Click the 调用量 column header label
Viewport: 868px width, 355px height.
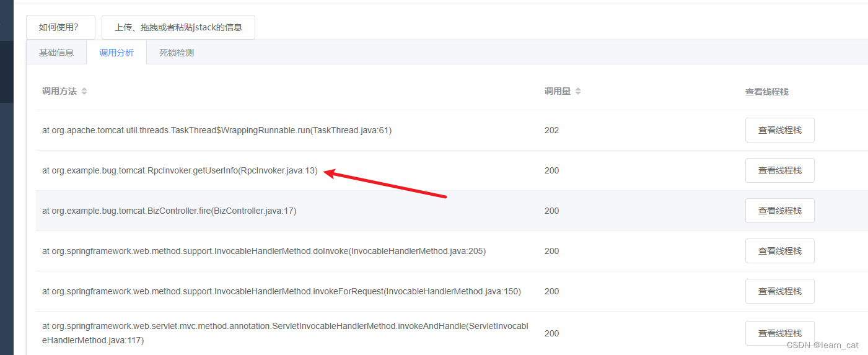coord(558,91)
